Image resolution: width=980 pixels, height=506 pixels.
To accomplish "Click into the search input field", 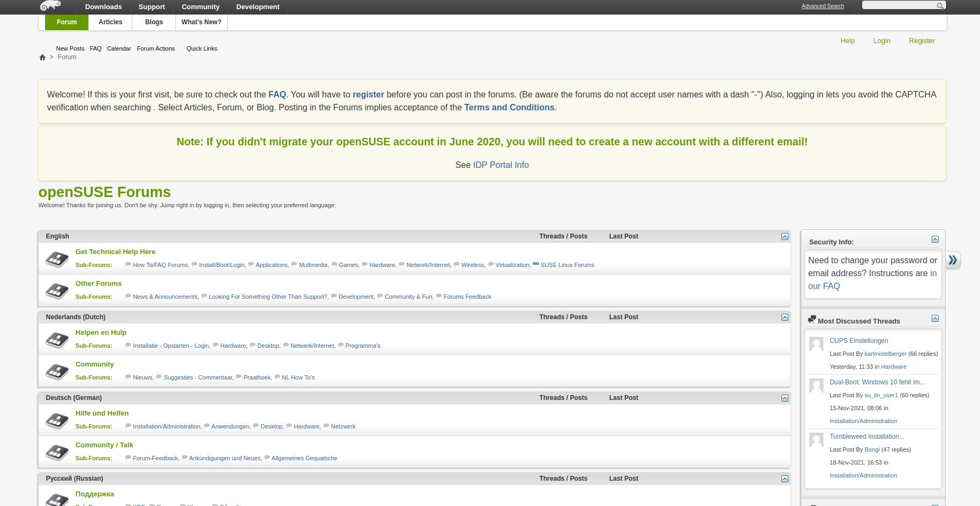I will coord(899,5).
